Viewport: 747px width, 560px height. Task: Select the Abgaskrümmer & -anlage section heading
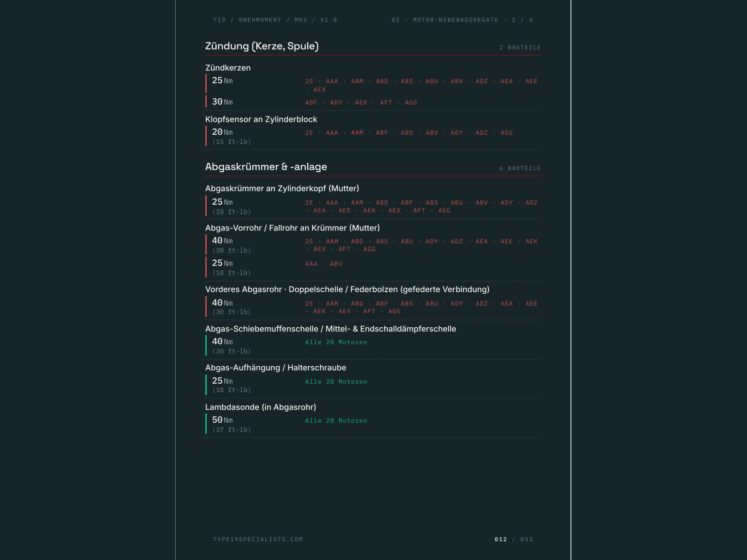click(266, 167)
